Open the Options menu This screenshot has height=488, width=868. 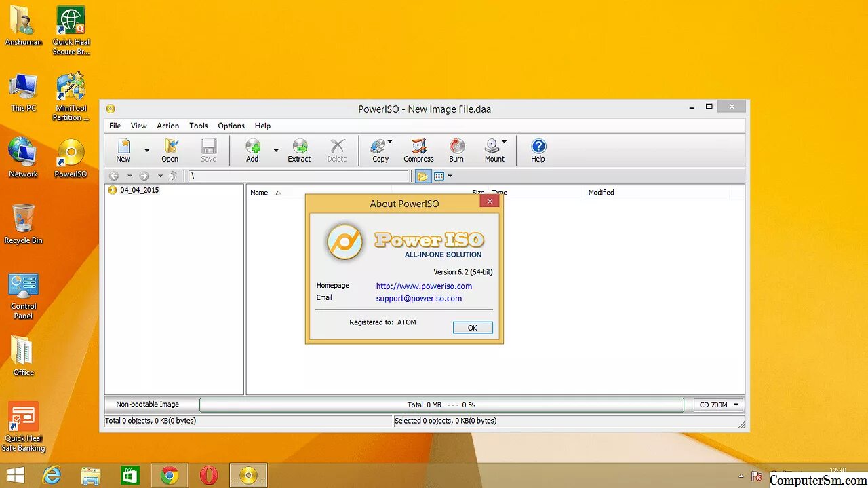pyautogui.click(x=231, y=126)
